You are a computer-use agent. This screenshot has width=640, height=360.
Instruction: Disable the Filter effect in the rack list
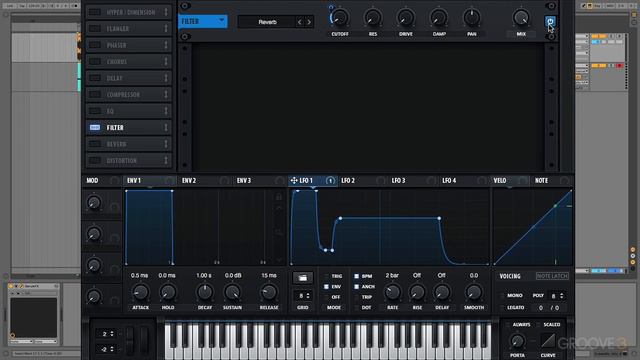tap(95, 128)
